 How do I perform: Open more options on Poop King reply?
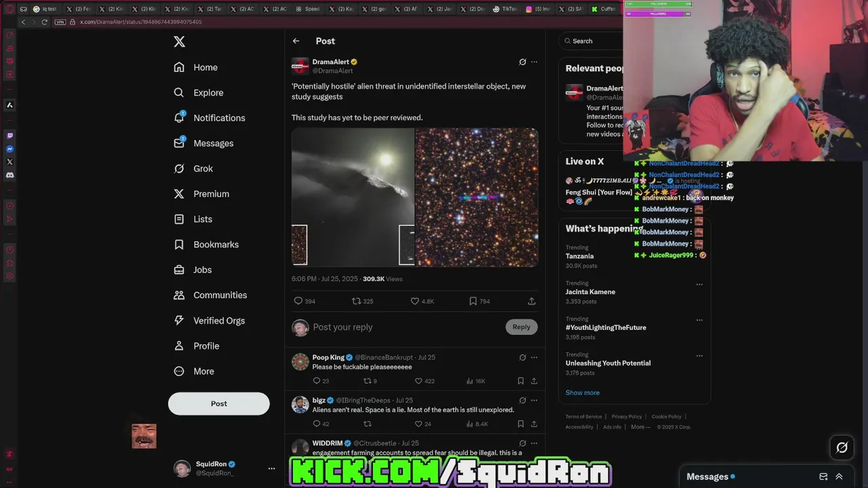[534, 357]
